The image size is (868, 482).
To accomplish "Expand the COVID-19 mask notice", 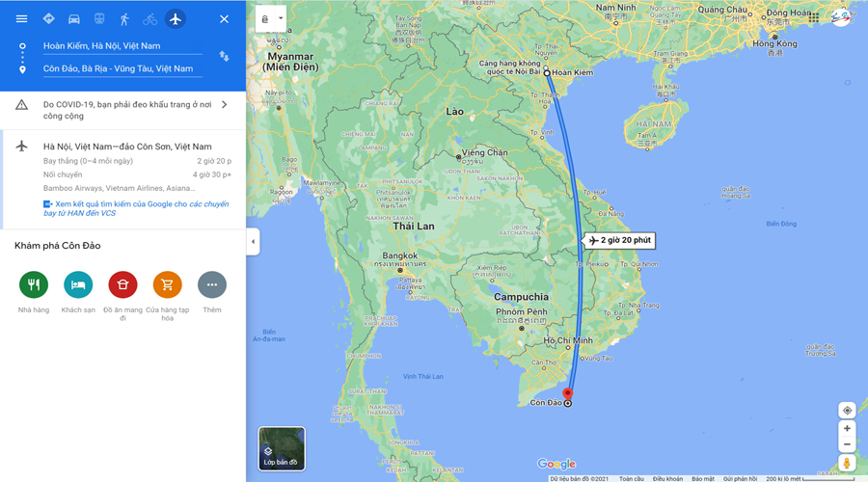I will click(x=122, y=110).
